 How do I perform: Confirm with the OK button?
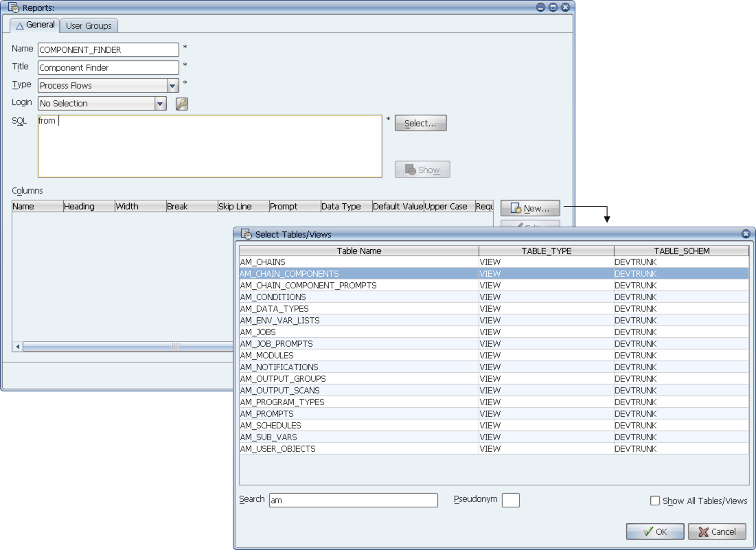pyautogui.click(x=655, y=531)
